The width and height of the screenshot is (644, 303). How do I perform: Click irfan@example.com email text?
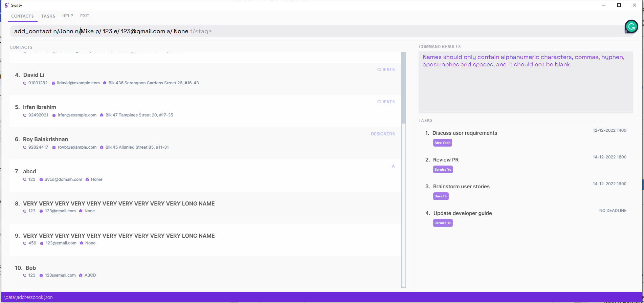point(77,115)
